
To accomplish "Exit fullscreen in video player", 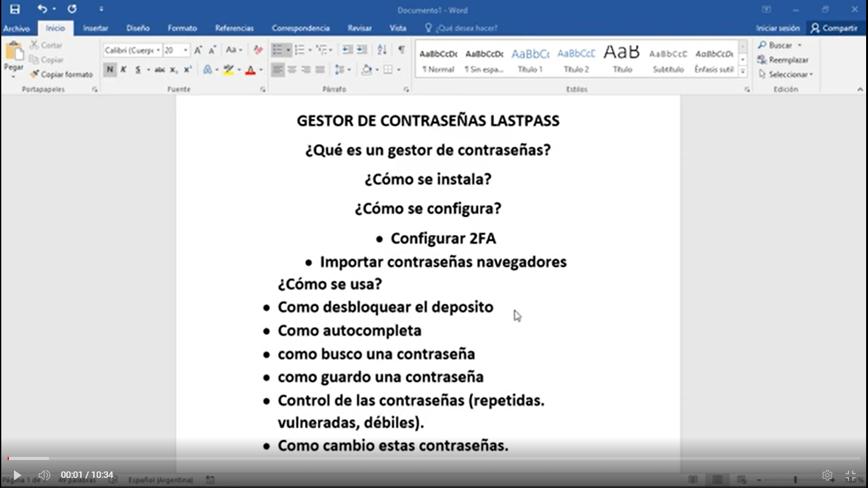I will point(851,475).
